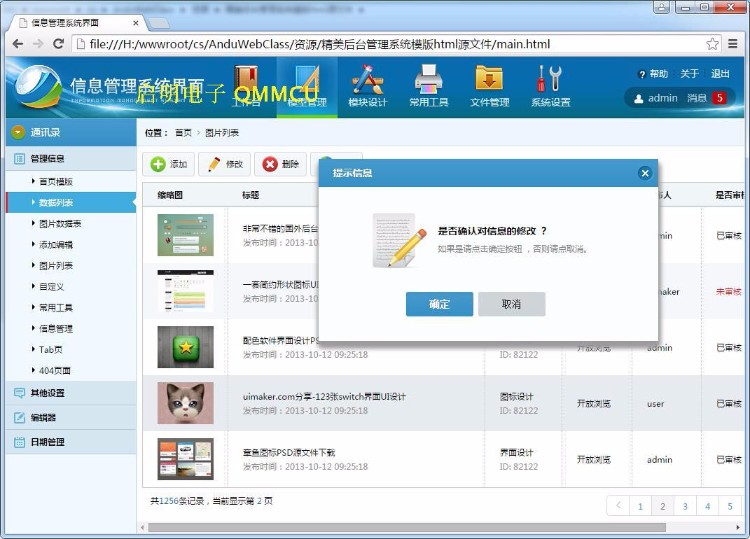Select 自定义 in the sidebar

tap(51, 287)
